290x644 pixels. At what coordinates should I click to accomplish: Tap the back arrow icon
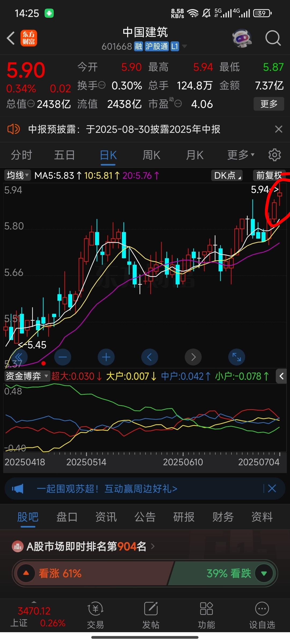tap(11, 38)
